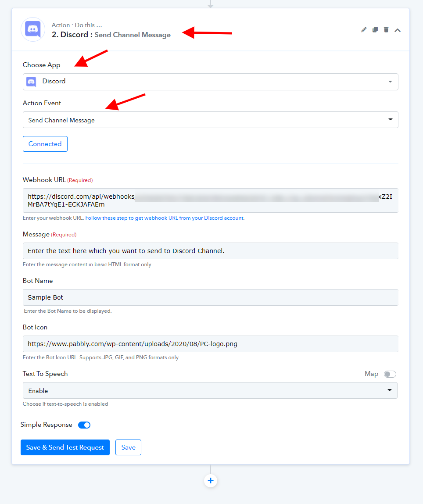Viewport: 423px width, 504px height.
Task: Click into the Bot Icon URL field
Action: point(211,344)
